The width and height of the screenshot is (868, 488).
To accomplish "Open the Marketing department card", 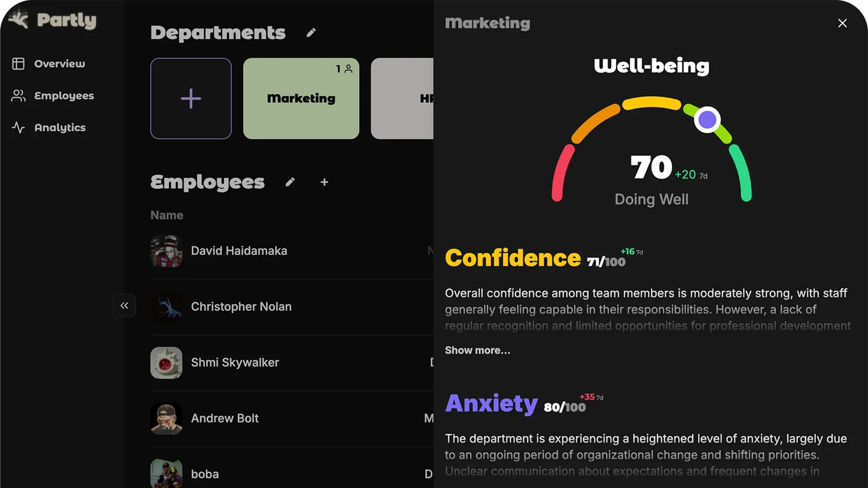I will pos(301,98).
